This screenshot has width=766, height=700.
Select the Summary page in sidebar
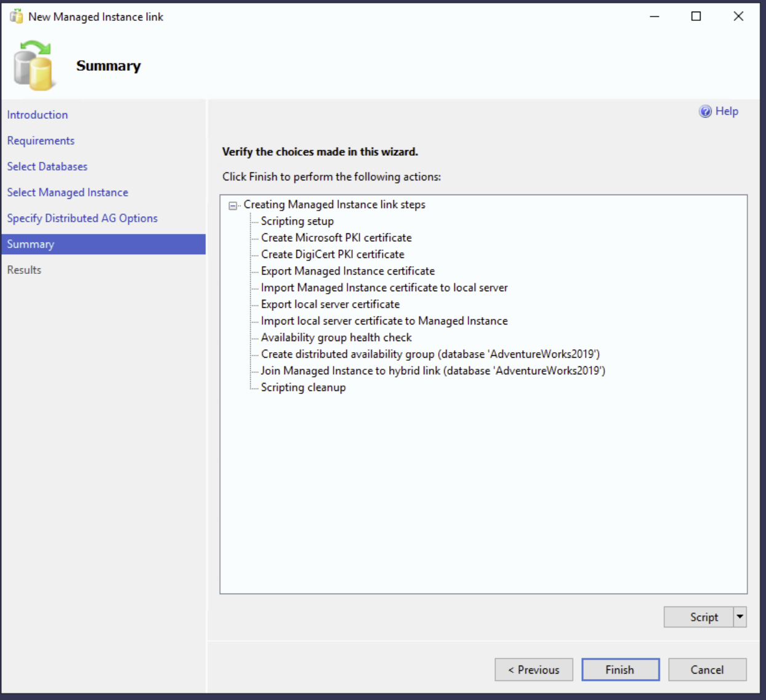pyautogui.click(x=103, y=244)
